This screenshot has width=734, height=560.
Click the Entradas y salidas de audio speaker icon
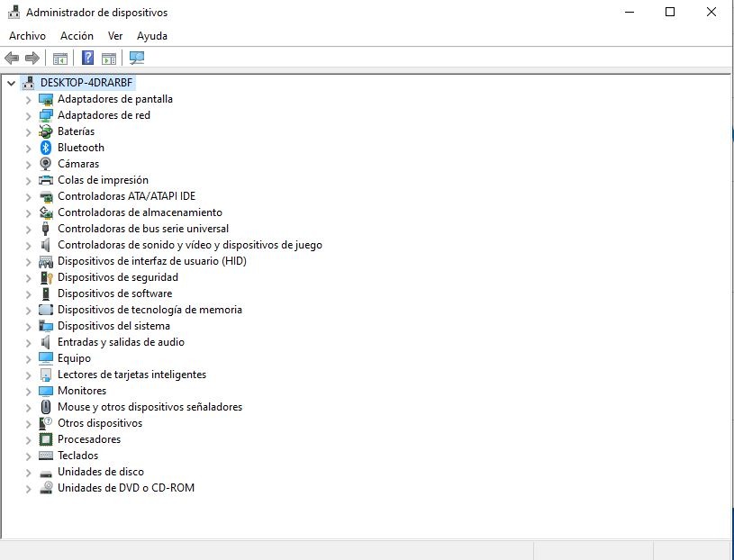tap(45, 342)
